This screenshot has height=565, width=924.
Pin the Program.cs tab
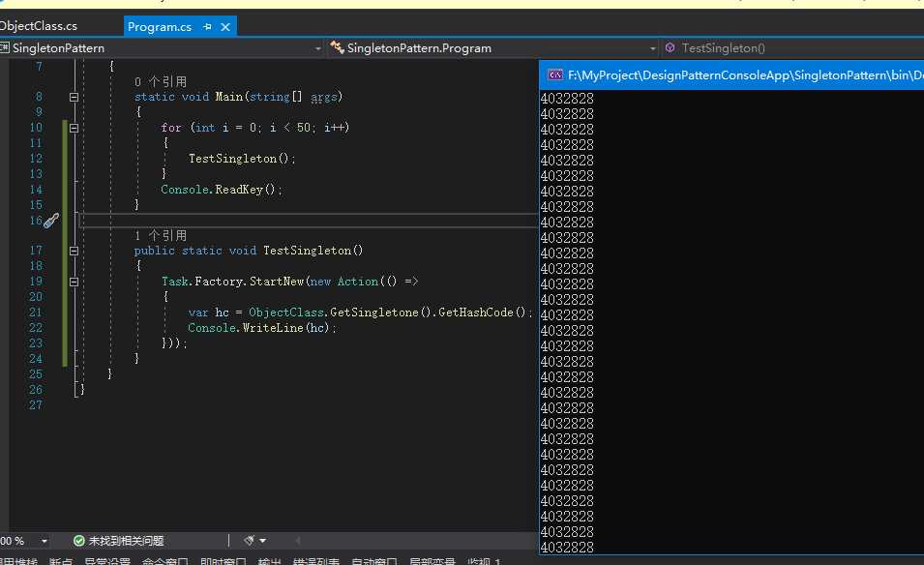point(207,27)
